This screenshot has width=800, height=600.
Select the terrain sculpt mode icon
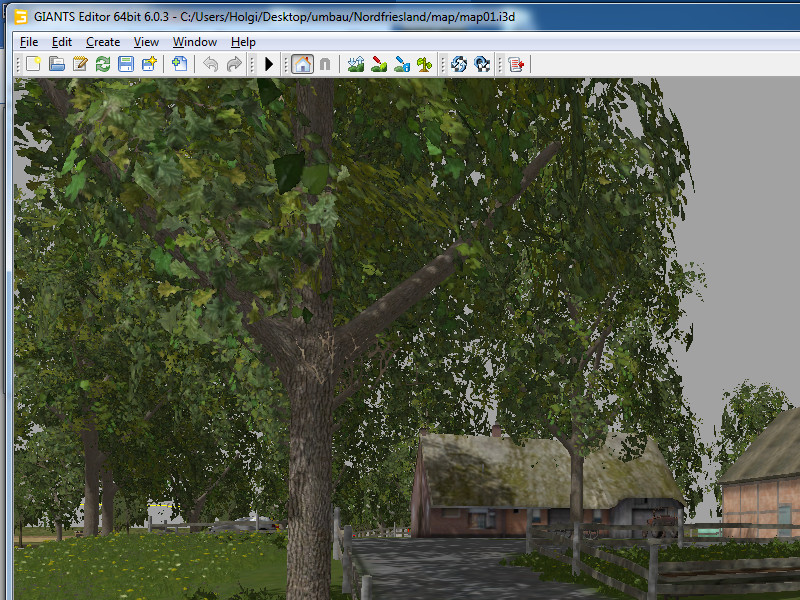pyautogui.click(x=356, y=64)
